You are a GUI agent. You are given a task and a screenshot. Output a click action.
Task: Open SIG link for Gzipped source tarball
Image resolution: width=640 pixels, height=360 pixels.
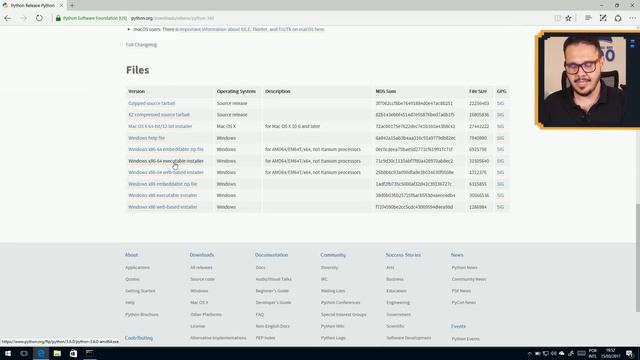point(500,103)
